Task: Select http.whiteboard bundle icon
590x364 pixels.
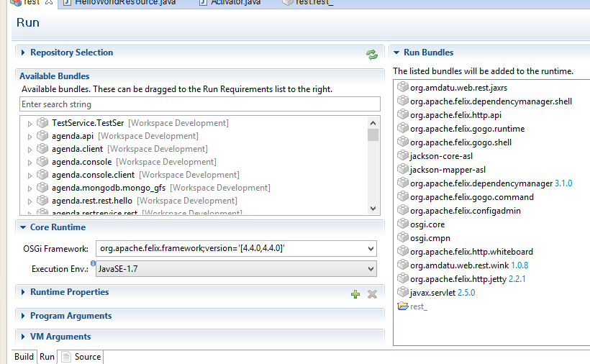Action: point(403,251)
